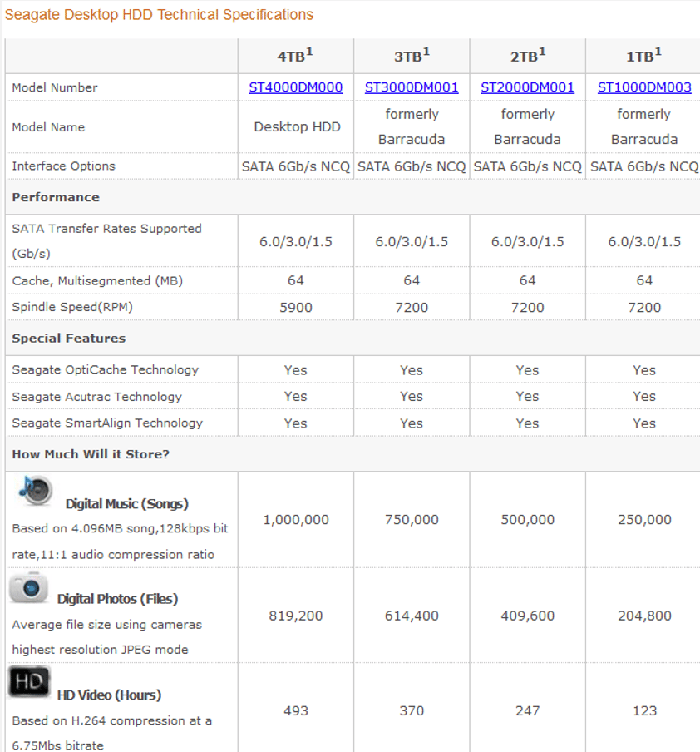This screenshot has width=700, height=752.
Task: Click the Desktop HDD model name cell
Action: click(x=298, y=127)
